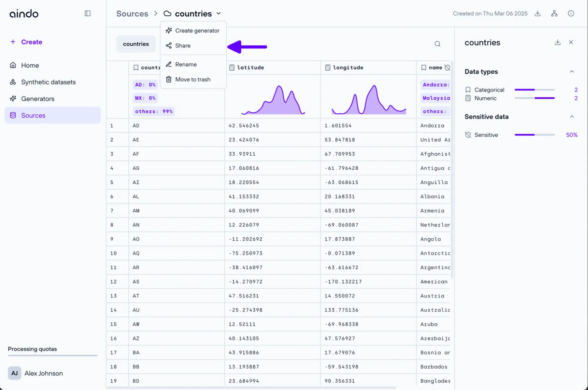This screenshot has width=588, height=390.
Task: Collapse the sidebar using the panel icon
Action: point(88,14)
